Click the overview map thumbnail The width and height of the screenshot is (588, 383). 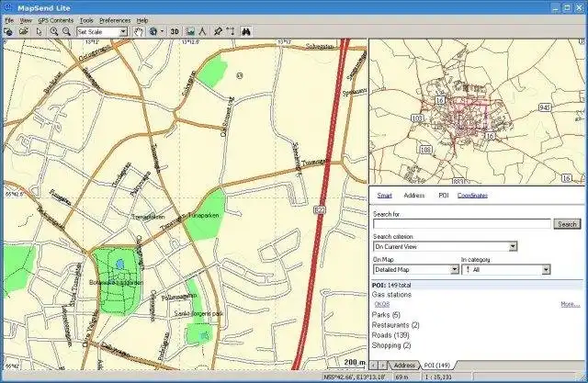pos(477,111)
